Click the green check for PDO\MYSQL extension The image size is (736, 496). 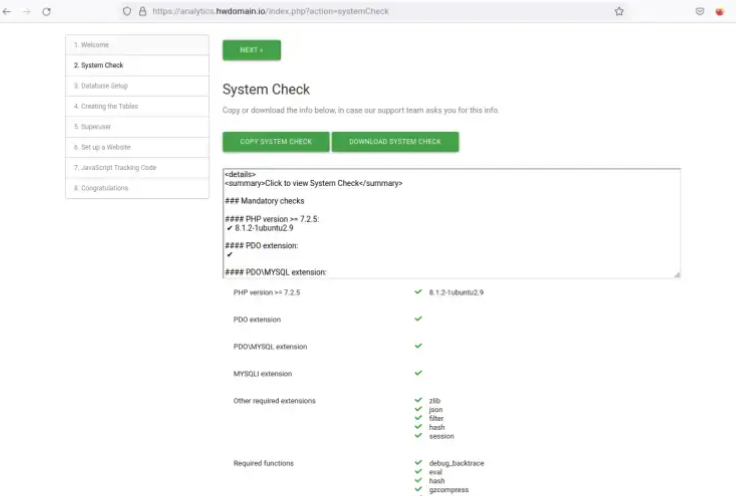(x=418, y=346)
